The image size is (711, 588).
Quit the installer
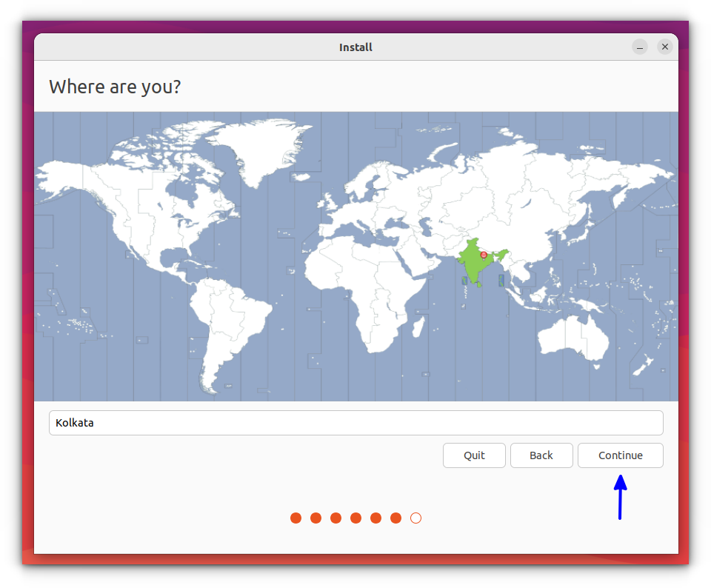point(474,455)
